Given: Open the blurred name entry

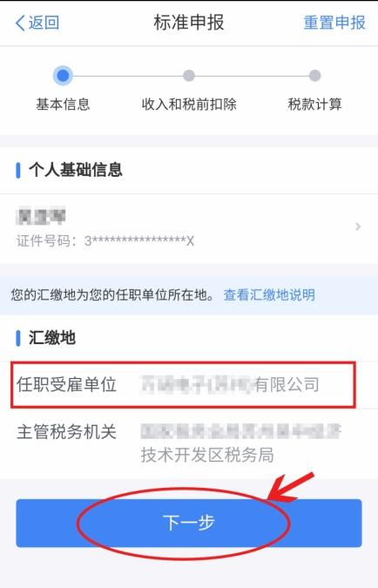Looking at the screenshot, I should (40, 215).
